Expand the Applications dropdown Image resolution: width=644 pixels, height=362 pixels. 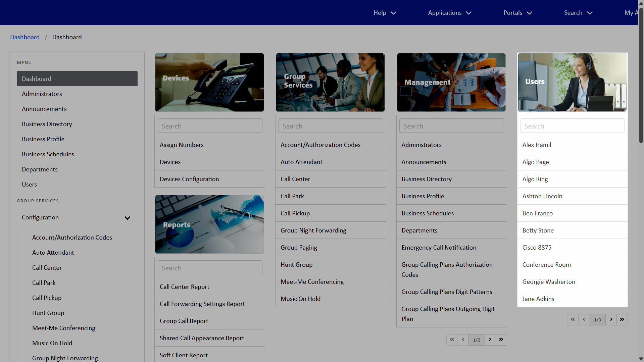pos(449,13)
